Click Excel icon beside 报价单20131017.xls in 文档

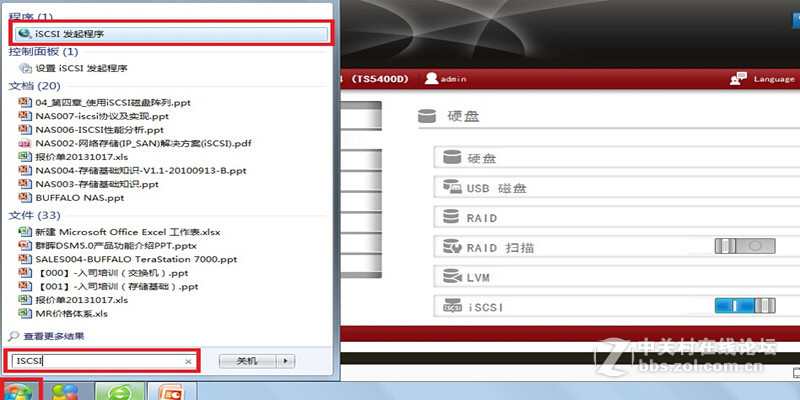(24, 157)
